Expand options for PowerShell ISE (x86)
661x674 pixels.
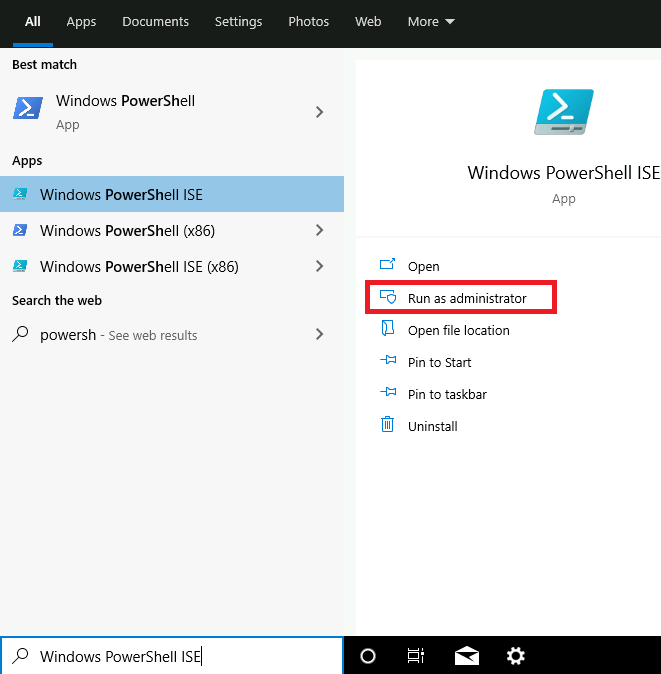coord(319,266)
